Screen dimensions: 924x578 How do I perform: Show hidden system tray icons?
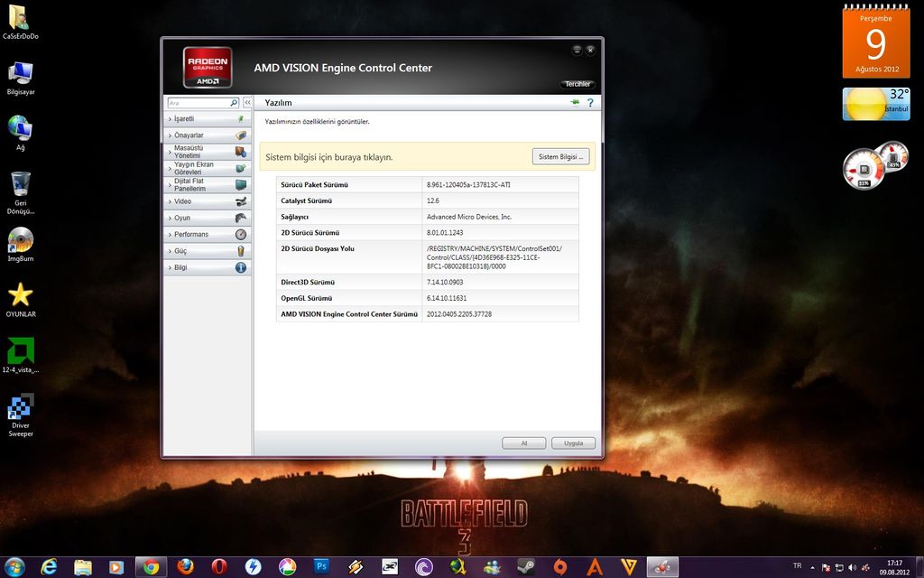click(x=813, y=567)
